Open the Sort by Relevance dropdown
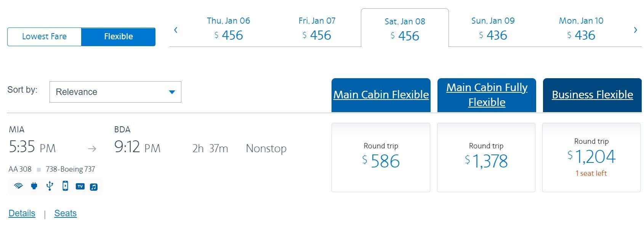The height and width of the screenshot is (230, 644). tap(115, 92)
